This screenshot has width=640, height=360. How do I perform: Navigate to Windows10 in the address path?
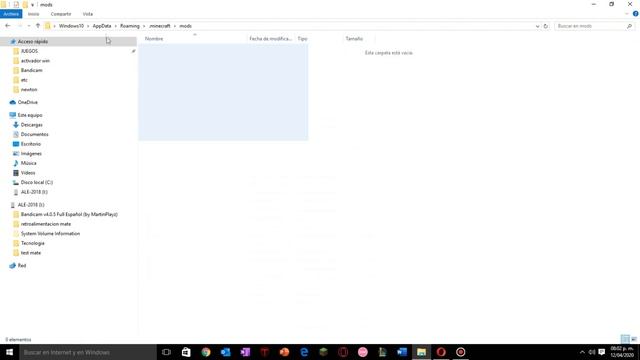tap(71, 26)
